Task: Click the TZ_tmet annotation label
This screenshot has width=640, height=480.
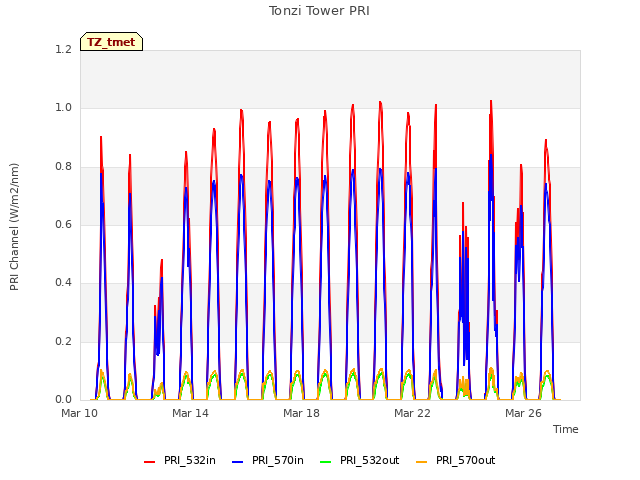Action: pos(111,42)
